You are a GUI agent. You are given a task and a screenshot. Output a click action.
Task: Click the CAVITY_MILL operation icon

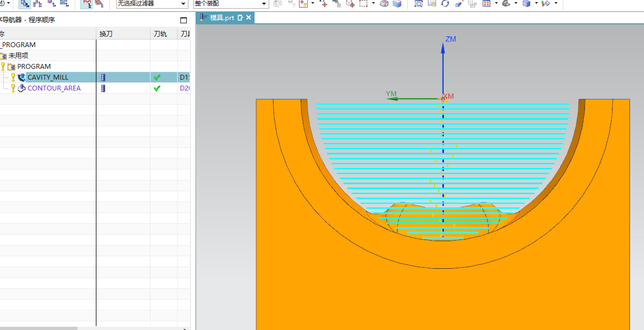pyautogui.click(x=22, y=77)
